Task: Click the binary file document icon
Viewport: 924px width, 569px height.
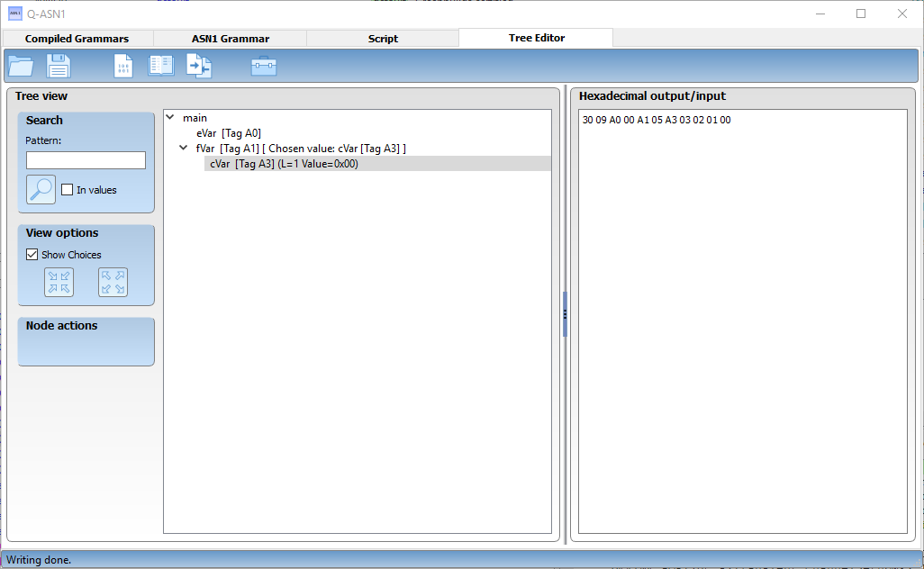Action: tap(123, 66)
